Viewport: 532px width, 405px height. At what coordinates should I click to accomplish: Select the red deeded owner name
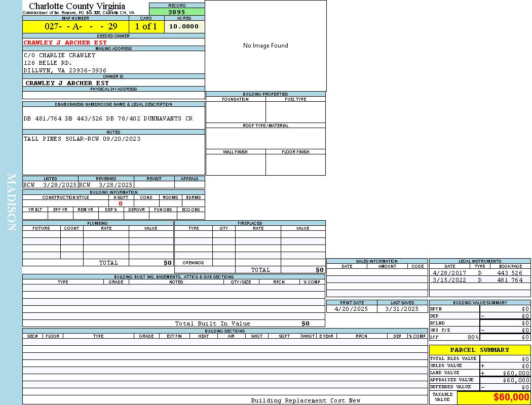coord(65,43)
